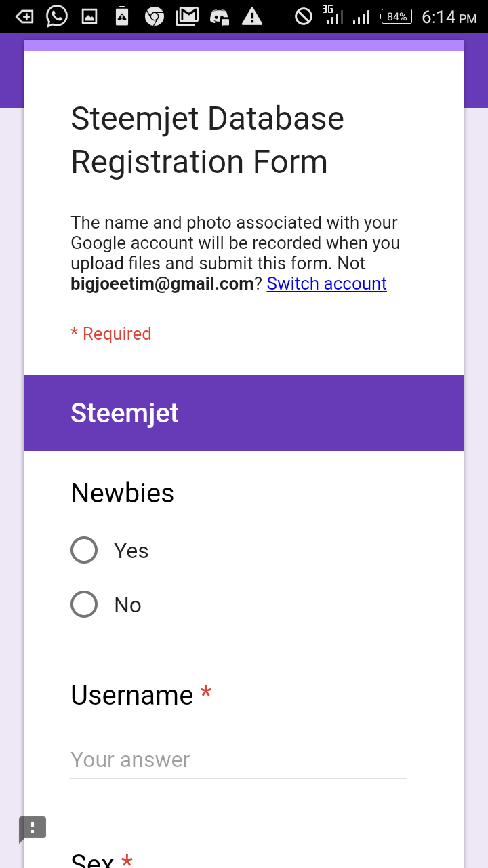Select Yes for Newbies
The height and width of the screenshot is (868, 488).
click(84, 550)
